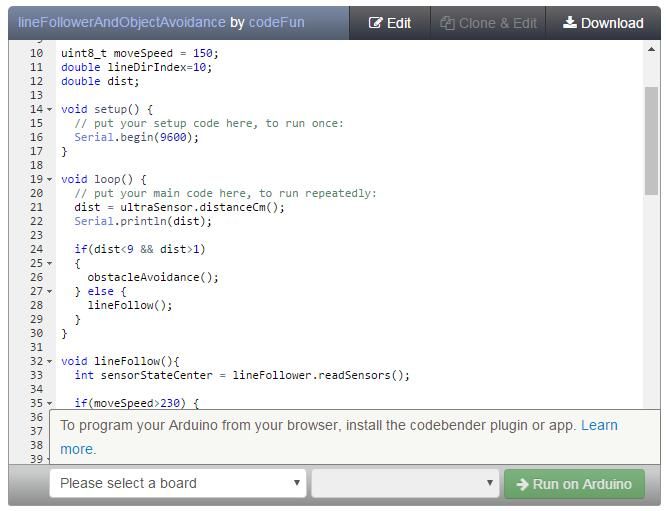Fold the if block at line 25
This screenshot has height=511, width=666.
[49, 264]
